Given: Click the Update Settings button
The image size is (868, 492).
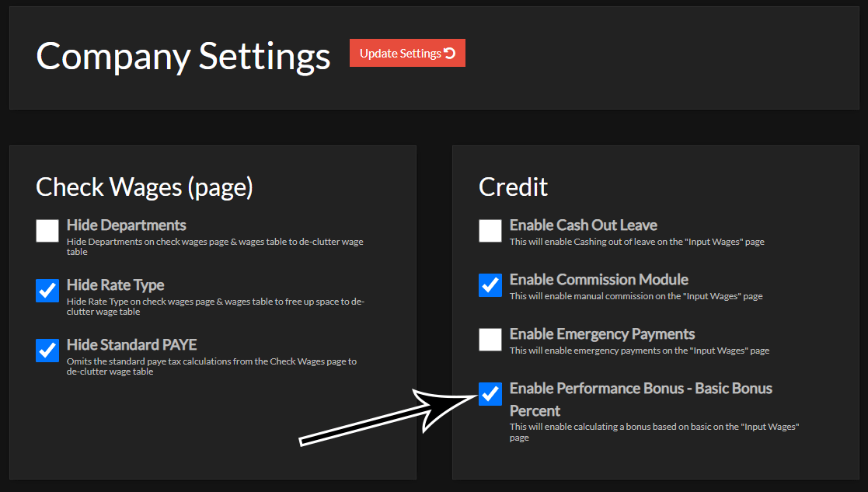Looking at the screenshot, I should [406, 53].
